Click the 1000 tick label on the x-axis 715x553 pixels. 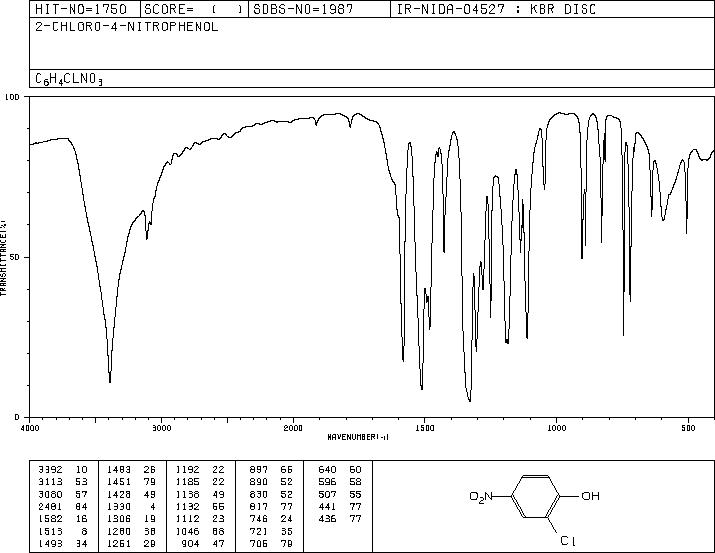click(x=556, y=428)
